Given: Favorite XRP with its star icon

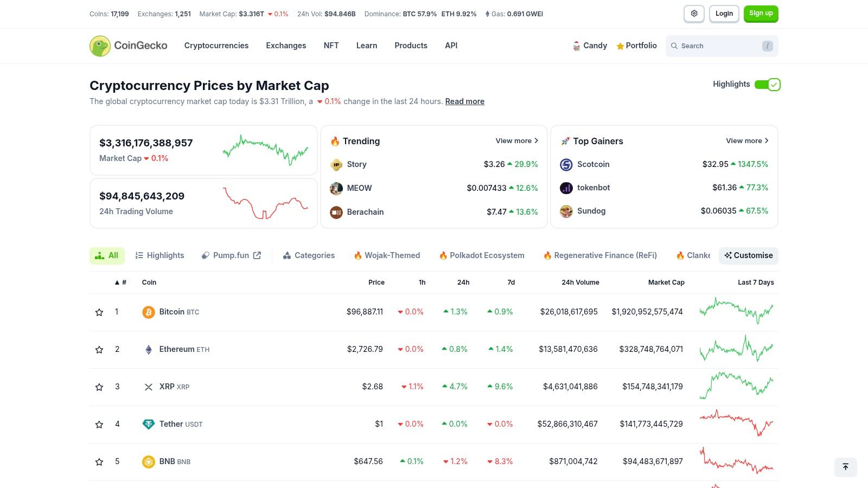Looking at the screenshot, I should click(x=99, y=387).
